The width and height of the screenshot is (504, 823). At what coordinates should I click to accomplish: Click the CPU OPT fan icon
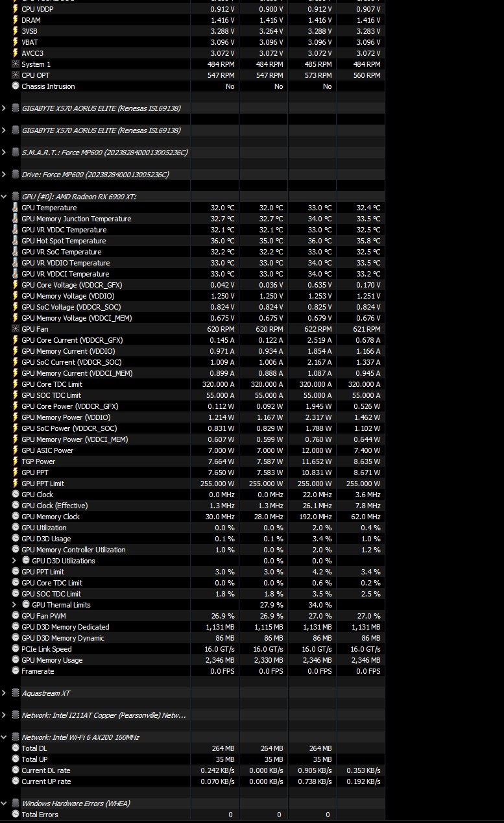pyautogui.click(x=16, y=75)
